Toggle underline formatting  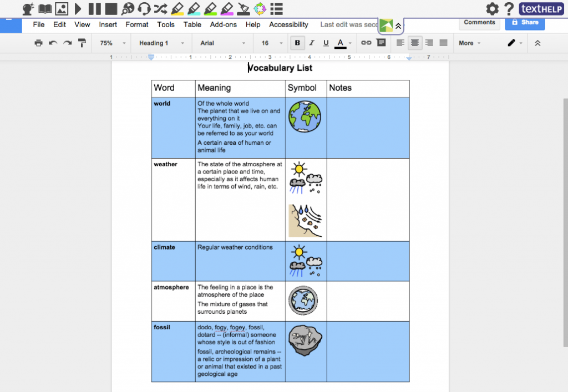click(x=326, y=43)
